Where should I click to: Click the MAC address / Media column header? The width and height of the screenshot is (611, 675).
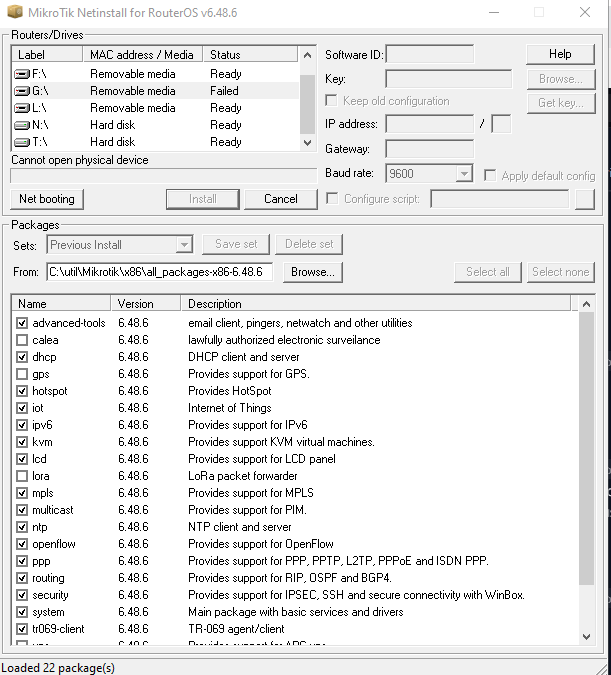point(143,55)
